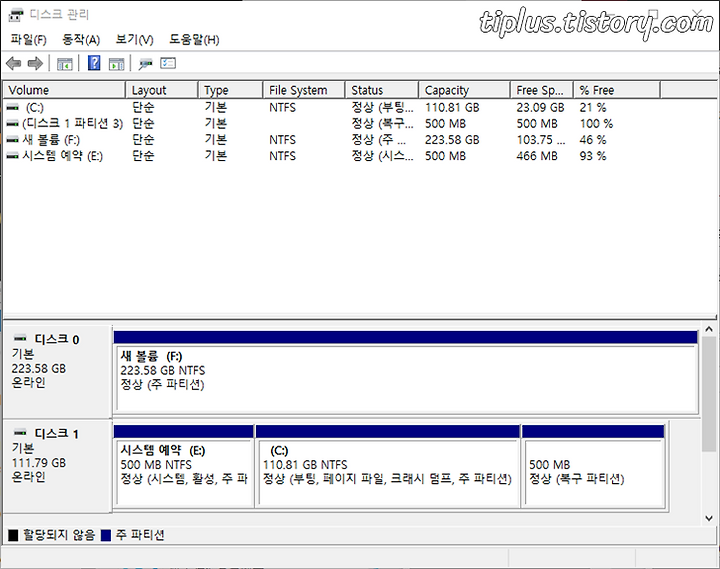Screen dimensions: 720x569
Task: Open the 도움말(H) menu
Action: [194, 40]
